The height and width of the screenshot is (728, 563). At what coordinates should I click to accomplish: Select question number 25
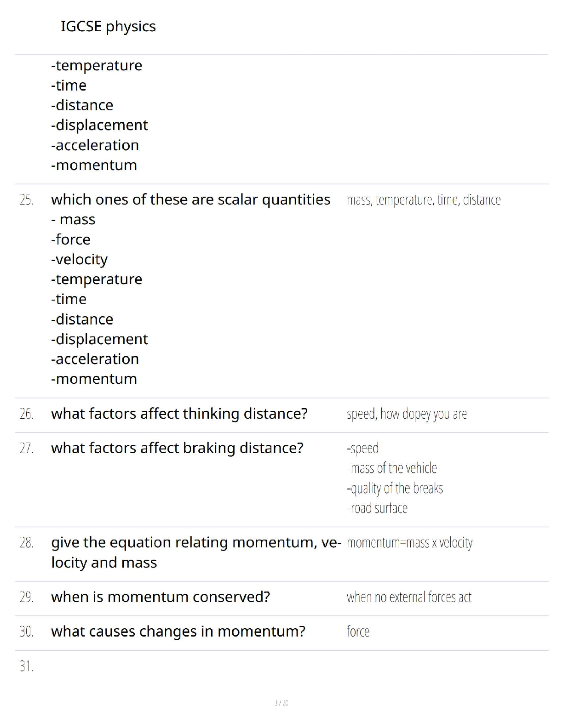click(26, 200)
